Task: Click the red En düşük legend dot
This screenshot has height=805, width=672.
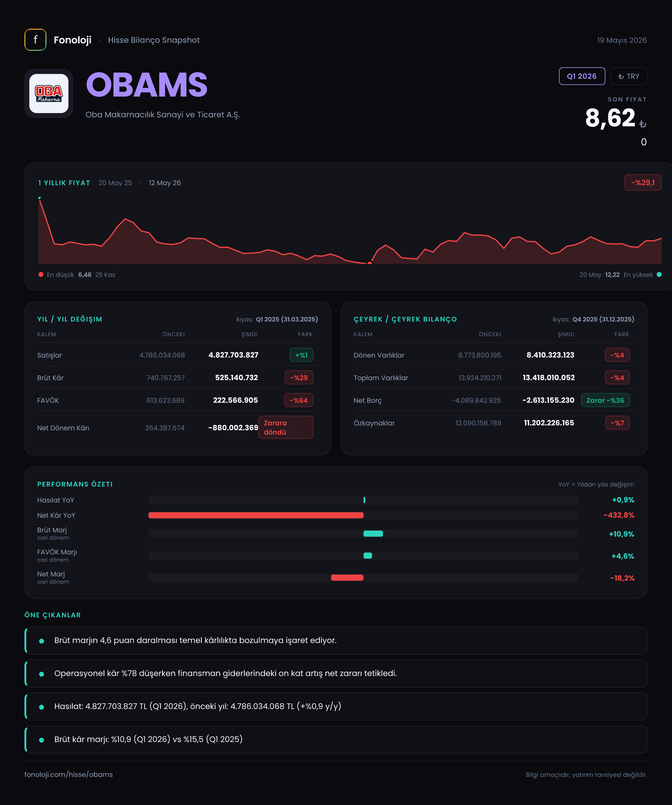Action: pyautogui.click(x=41, y=274)
